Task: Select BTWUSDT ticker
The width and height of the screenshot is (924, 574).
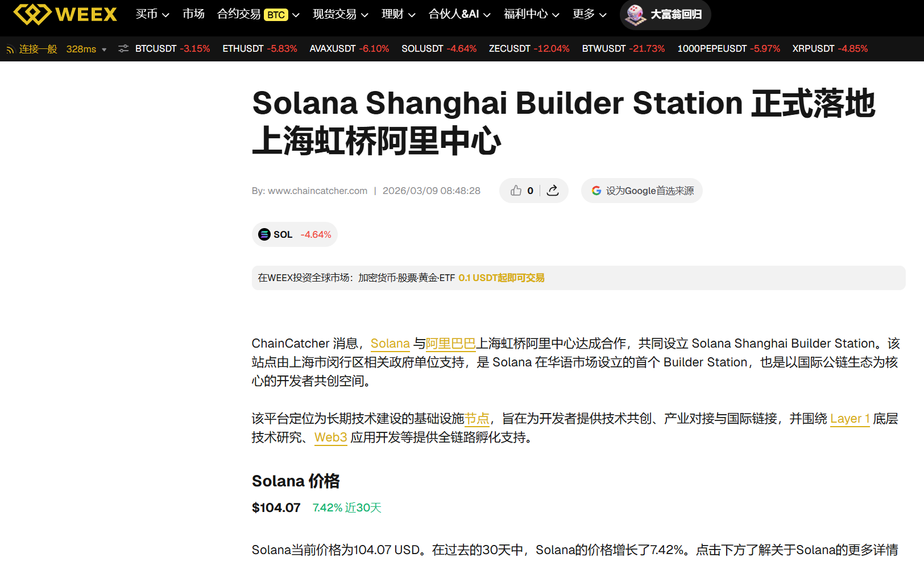Action: 623,49
